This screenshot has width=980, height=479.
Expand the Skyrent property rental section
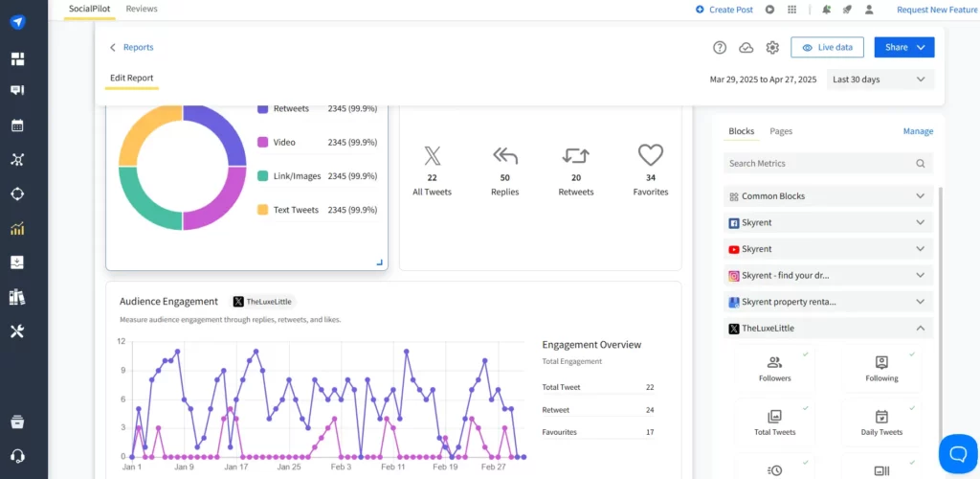828,302
